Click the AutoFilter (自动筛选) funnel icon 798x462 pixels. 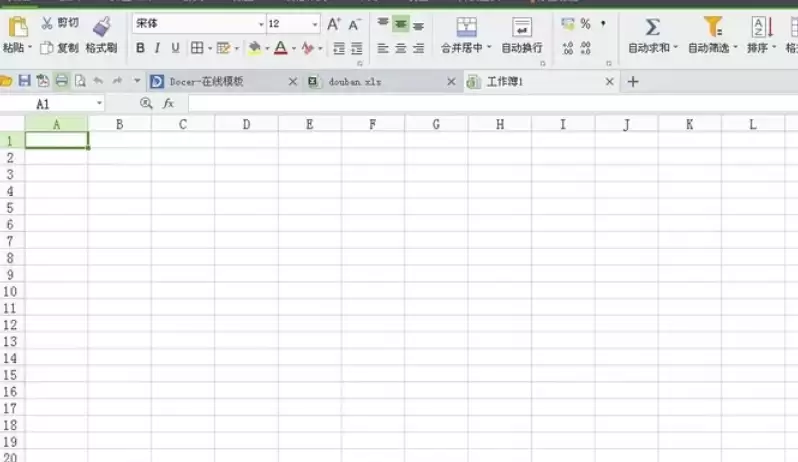point(712,26)
